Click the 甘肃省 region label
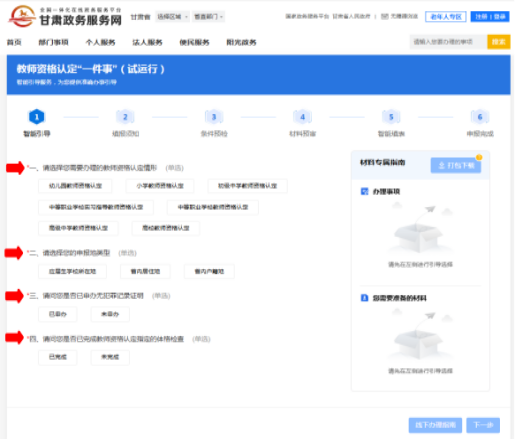This screenshot has width=516, height=439. [x=140, y=17]
